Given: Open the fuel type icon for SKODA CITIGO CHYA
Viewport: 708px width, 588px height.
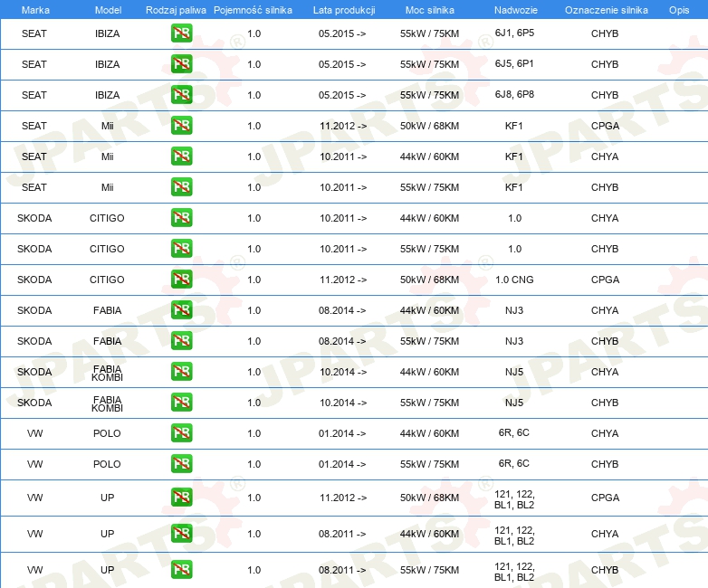Looking at the screenshot, I should pyautogui.click(x=181, y=217).
